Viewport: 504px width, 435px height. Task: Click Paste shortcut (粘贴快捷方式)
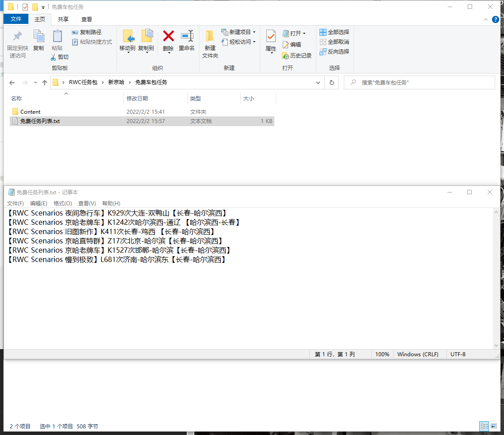click(92, 42)
